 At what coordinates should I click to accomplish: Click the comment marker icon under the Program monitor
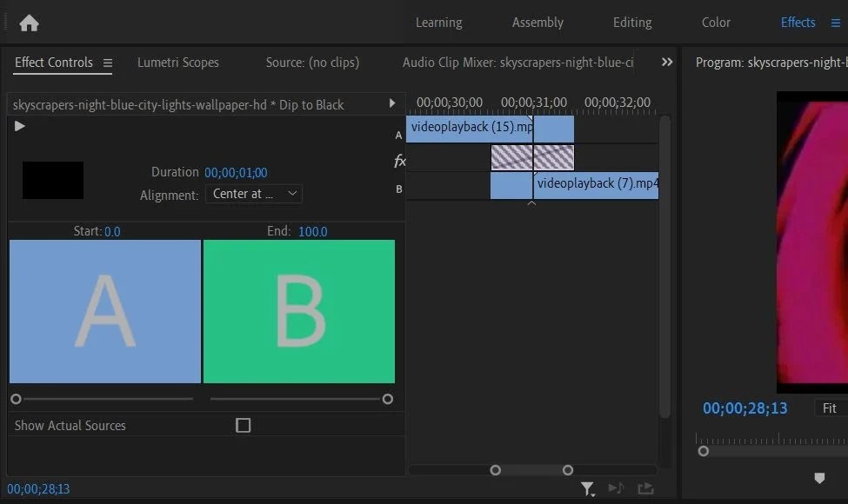coord(818,478)
